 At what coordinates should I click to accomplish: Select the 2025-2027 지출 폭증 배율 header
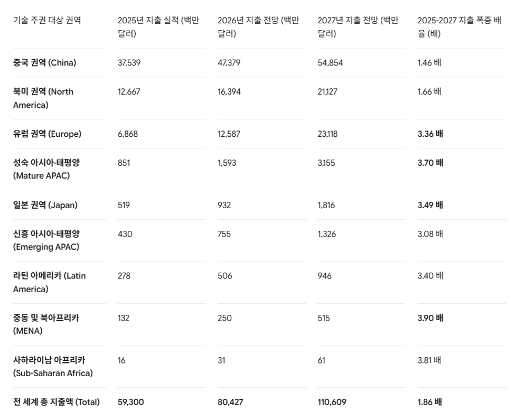pos(459,27)
